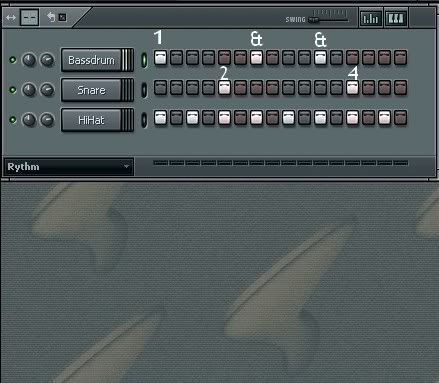Click the dashed pattern icon in top bar

point(29,18)
